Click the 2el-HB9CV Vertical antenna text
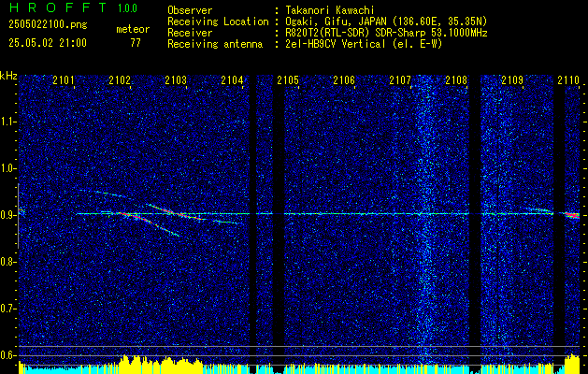The height and width of the screenshot is (374, 588). pos(364,44)
